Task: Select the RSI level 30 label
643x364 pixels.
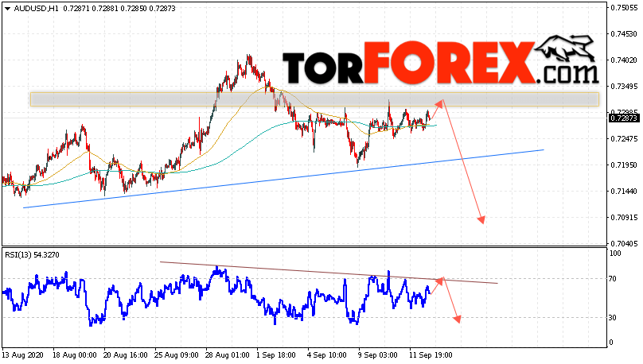Action: (613, 318)
